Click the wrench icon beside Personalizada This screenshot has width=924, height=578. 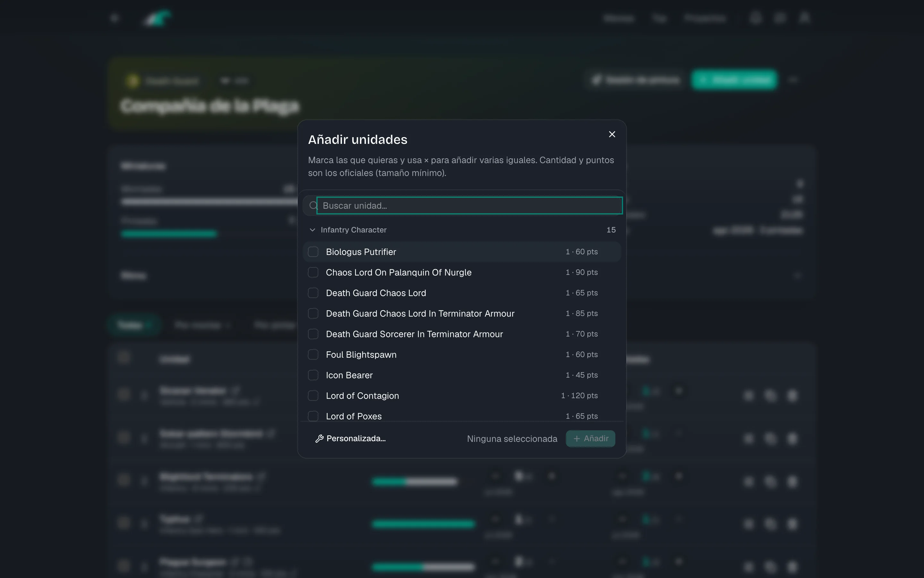(319, 438)
